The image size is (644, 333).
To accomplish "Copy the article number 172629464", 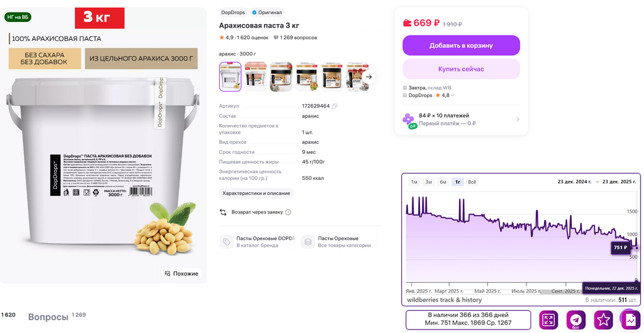I will click(x=335, y=106).
